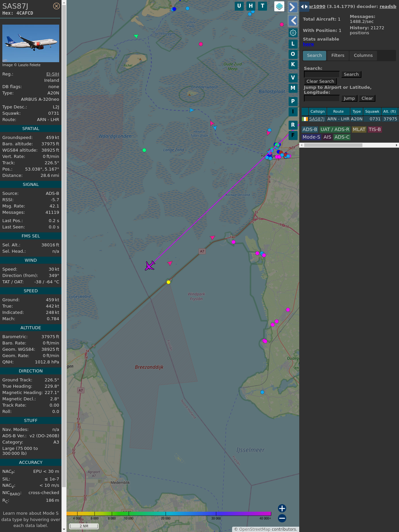Open the OpenStreetMap attribution link
This screenshot has height=532, width=399.
(x=255, y=529)
